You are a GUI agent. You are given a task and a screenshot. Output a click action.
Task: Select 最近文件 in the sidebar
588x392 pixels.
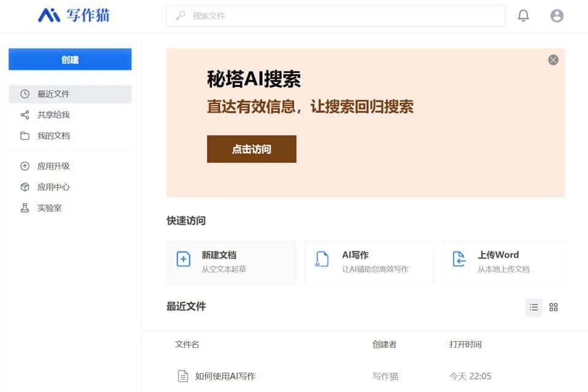pyautogui.click(x=70, y=94)
